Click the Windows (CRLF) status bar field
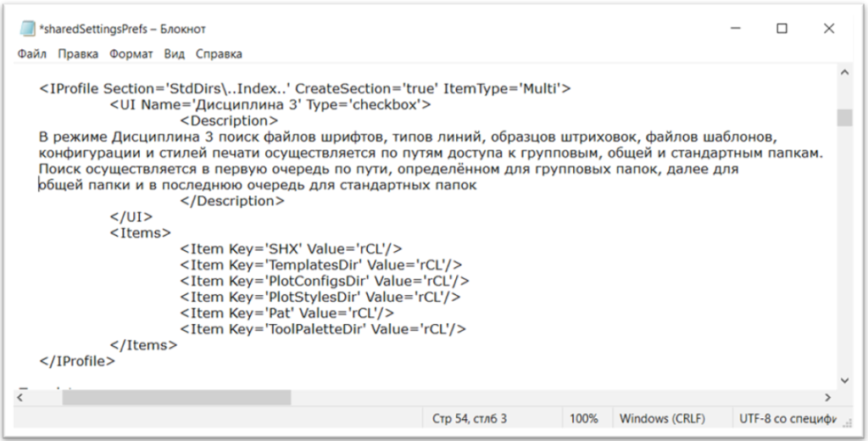 tap(663, 418)
